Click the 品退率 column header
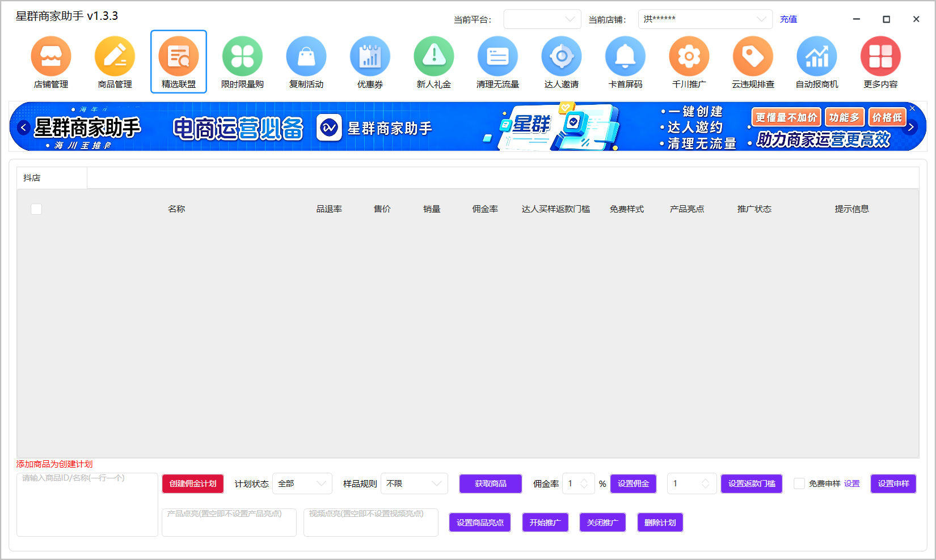This screenshot has width=936, height=560. coord(329,209)
